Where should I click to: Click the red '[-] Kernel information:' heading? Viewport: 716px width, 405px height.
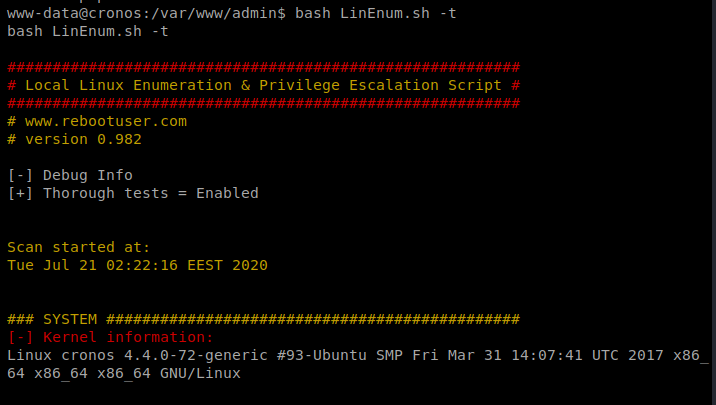[x=111, y=337]
